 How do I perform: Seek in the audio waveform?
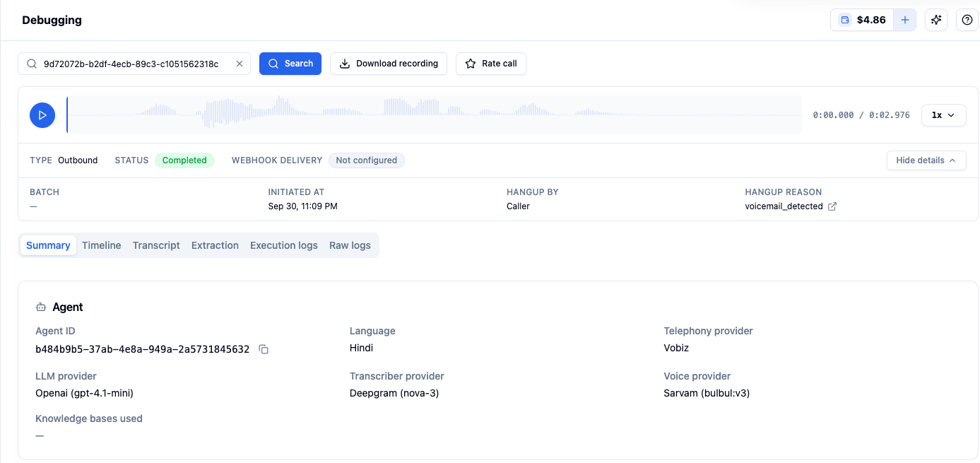(434, 115)
